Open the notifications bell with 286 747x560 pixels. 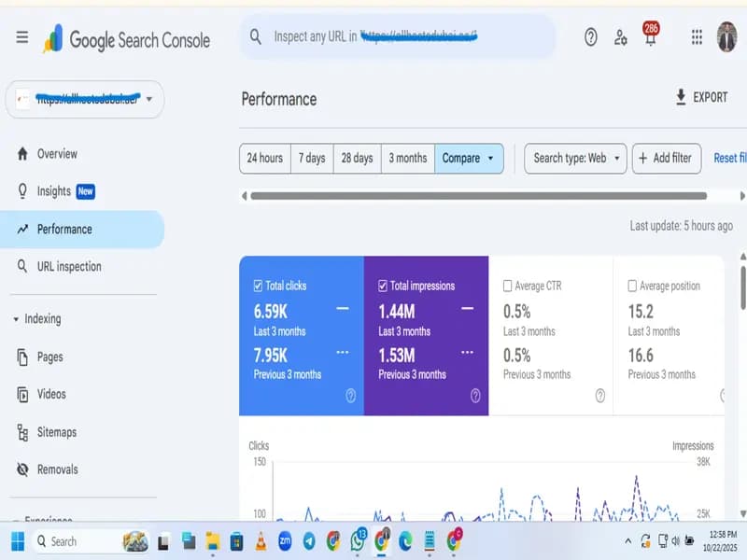[x=650, y=35]
